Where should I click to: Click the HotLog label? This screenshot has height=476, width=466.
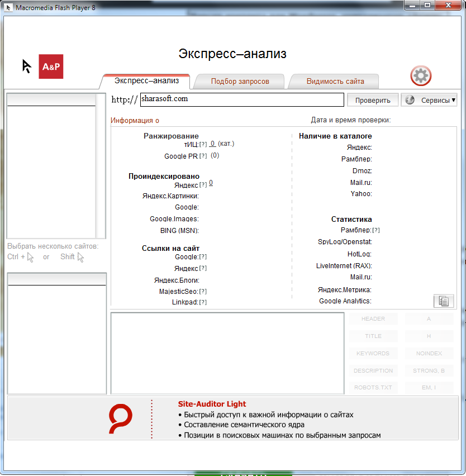pos(359,254)
